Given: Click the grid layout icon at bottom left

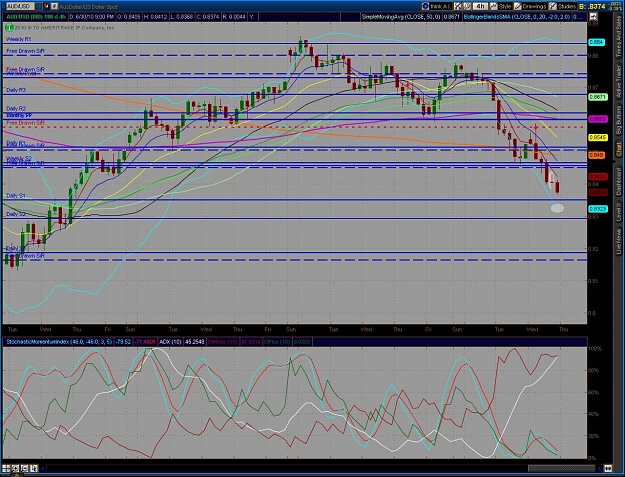Looking at the screenshot, I should pyautogui.click(x=6, y=468).
